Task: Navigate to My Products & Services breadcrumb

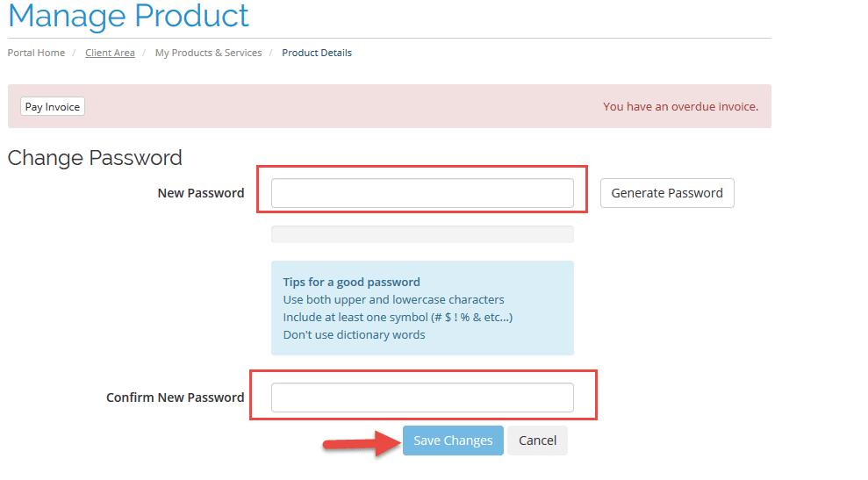Action: pyautogui.click(x=208, y=53)
